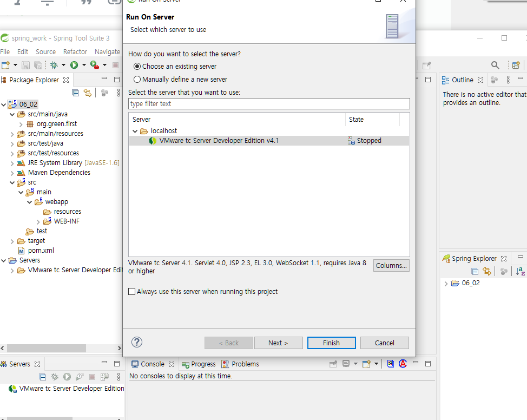Screen dimensions: 527x420
Task: Click the Display Selected Console icon
Action: click(x=346, y=364)
